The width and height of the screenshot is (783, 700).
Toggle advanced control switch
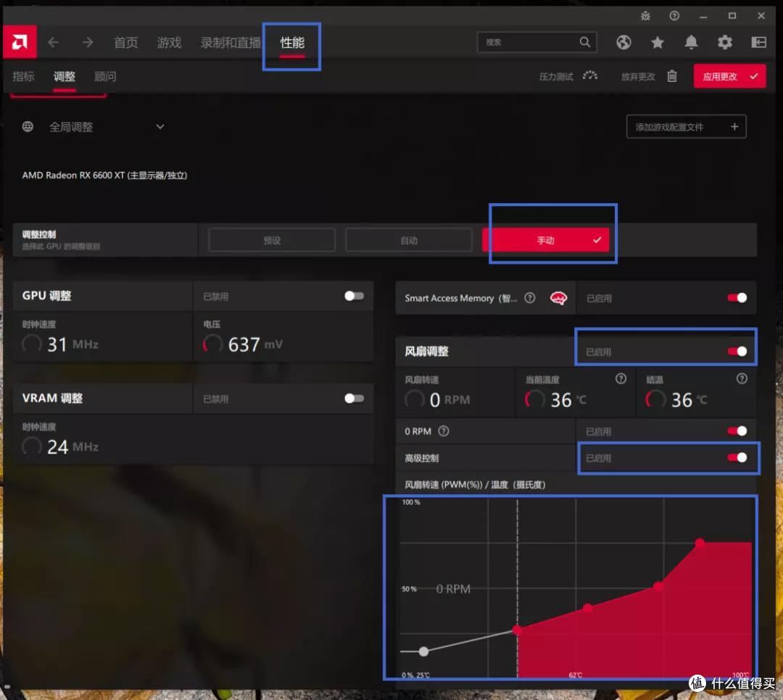[x=737, y=458]
